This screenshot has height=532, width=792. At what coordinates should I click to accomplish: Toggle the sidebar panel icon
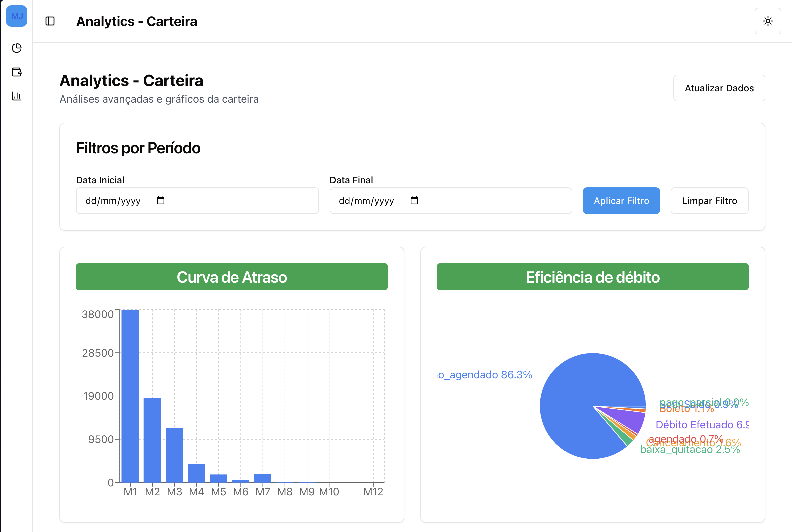tap(50, 21)
